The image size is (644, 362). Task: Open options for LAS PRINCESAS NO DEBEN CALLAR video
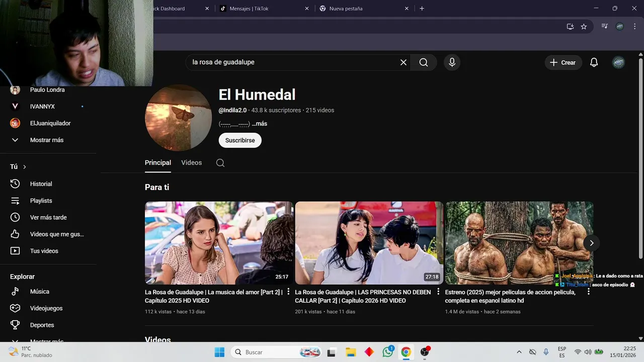pos(438,292)
